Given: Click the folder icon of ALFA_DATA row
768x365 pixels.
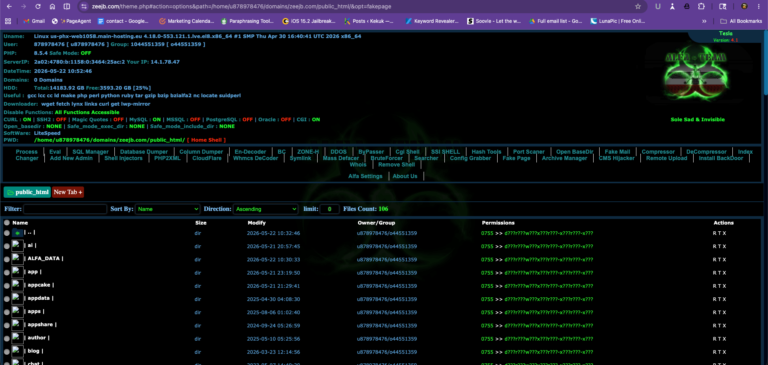Looking at the screenshot, I should tap(18, 259).
